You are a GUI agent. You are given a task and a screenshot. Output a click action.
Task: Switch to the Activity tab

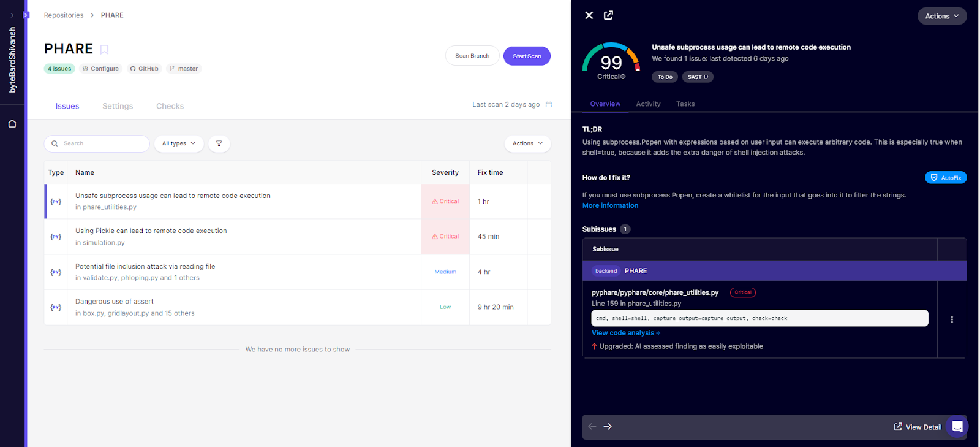(648, 104)
